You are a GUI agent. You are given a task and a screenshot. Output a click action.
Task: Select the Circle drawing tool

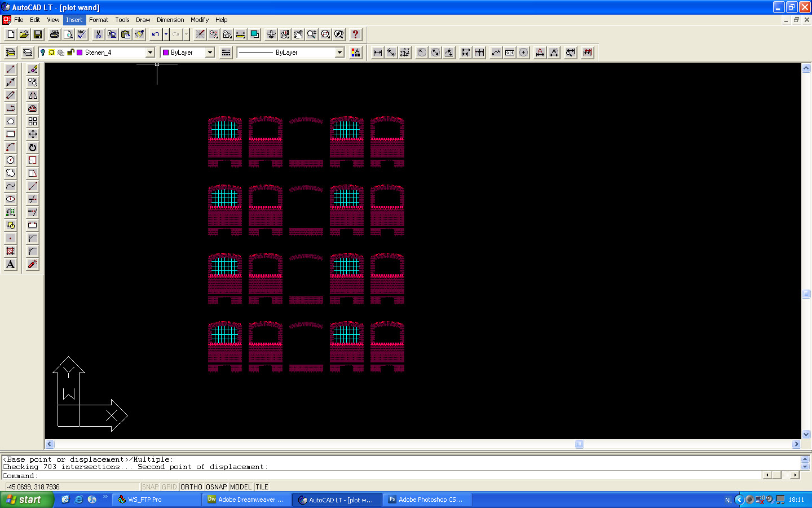coord(10,160)
